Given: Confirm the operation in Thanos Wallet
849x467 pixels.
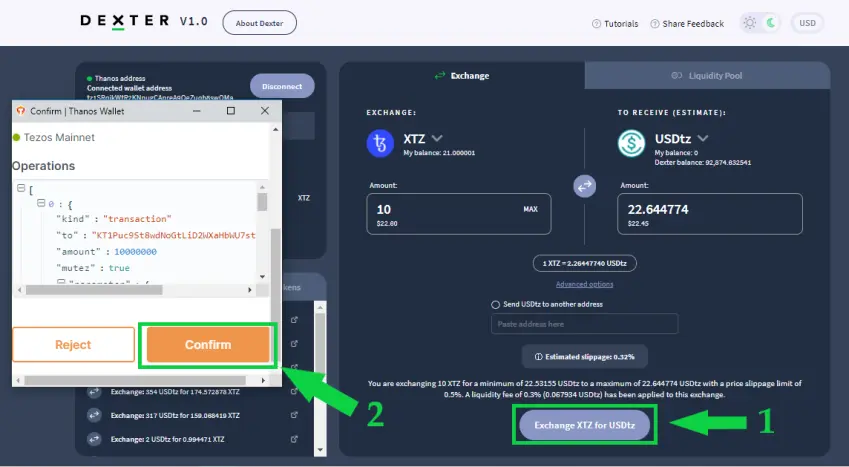Looking at the screenshot, I should 208,345.
